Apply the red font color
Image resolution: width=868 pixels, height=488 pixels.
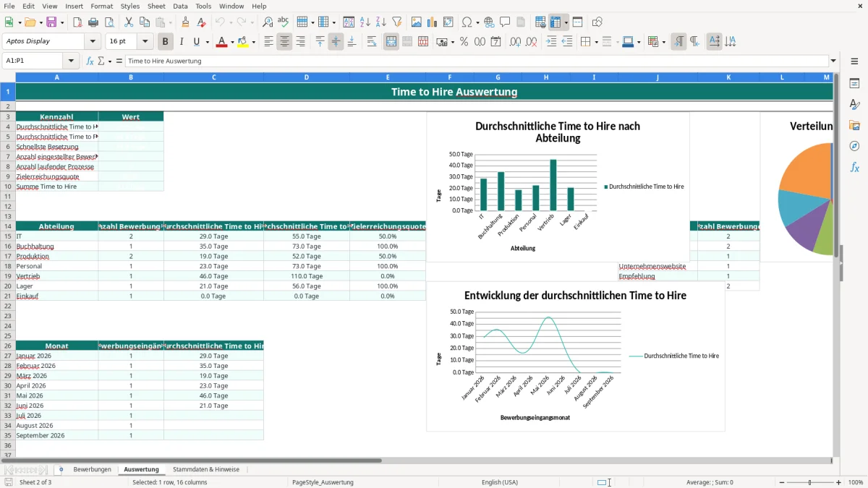[x=221, y=42]
